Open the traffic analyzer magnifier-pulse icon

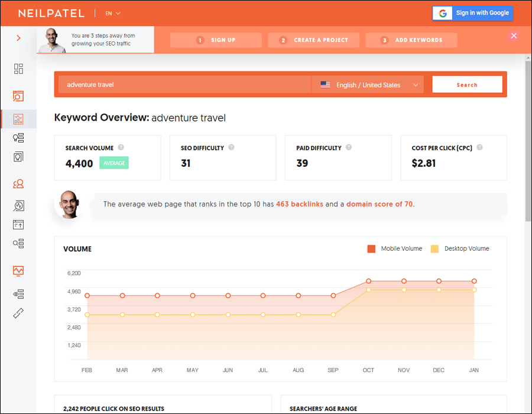click(18, 206)
